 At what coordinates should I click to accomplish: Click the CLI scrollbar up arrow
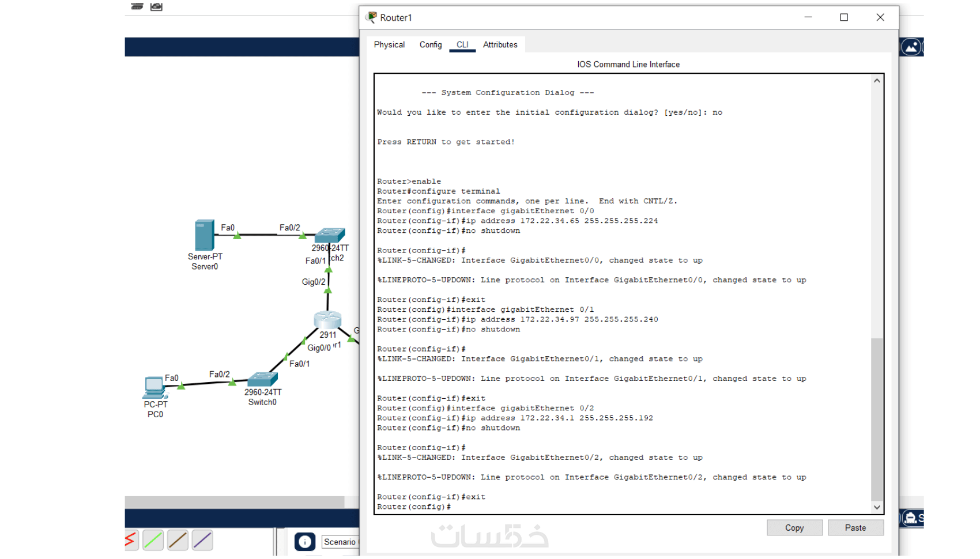point(877,81)
